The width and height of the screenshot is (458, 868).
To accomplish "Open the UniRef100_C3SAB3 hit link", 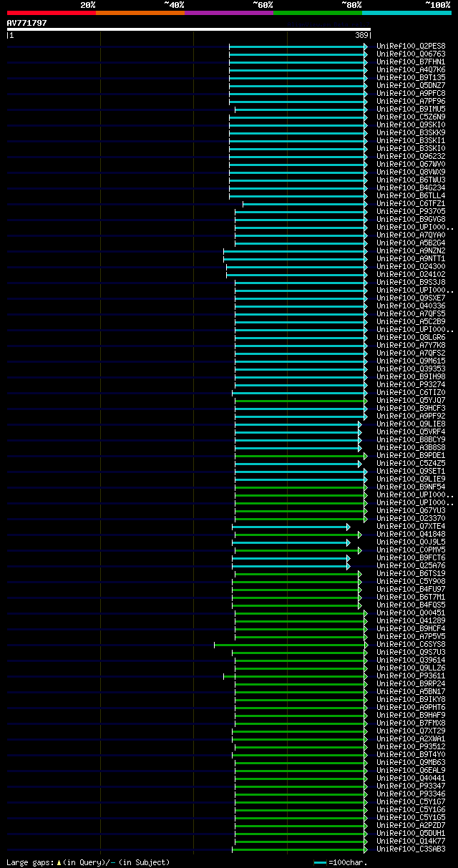I will pyautogui.click(x=411, y=849).
